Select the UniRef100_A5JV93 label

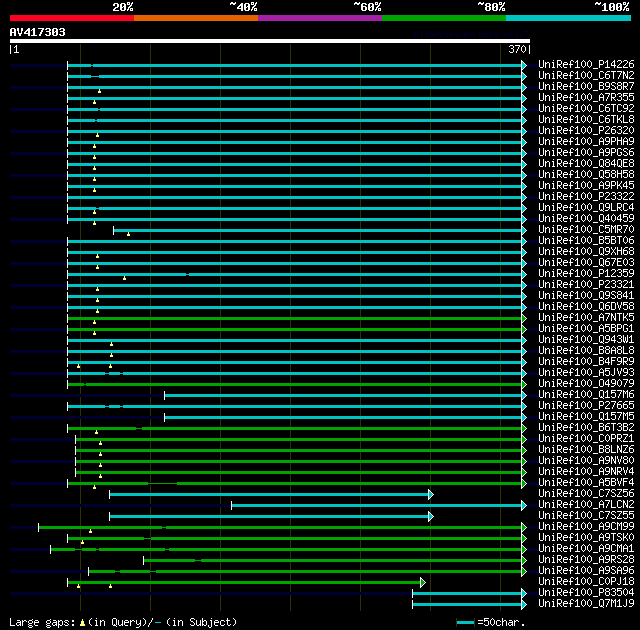tap(586, 373)
